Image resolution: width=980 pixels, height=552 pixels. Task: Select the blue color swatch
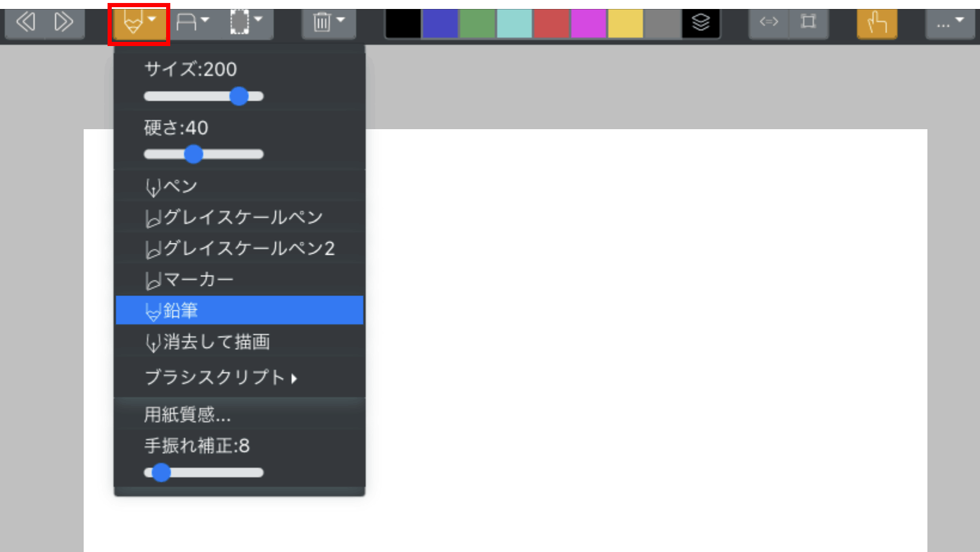(440, 23)
